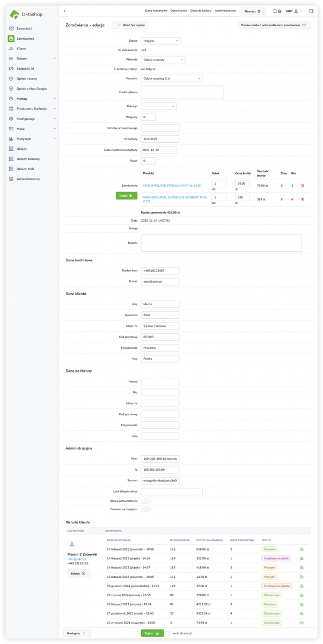The height and width of the screenshot is (644, 323).
Task: Remove NIKE JR POLAND STADIUM AWAY product row
Action: 303,186
